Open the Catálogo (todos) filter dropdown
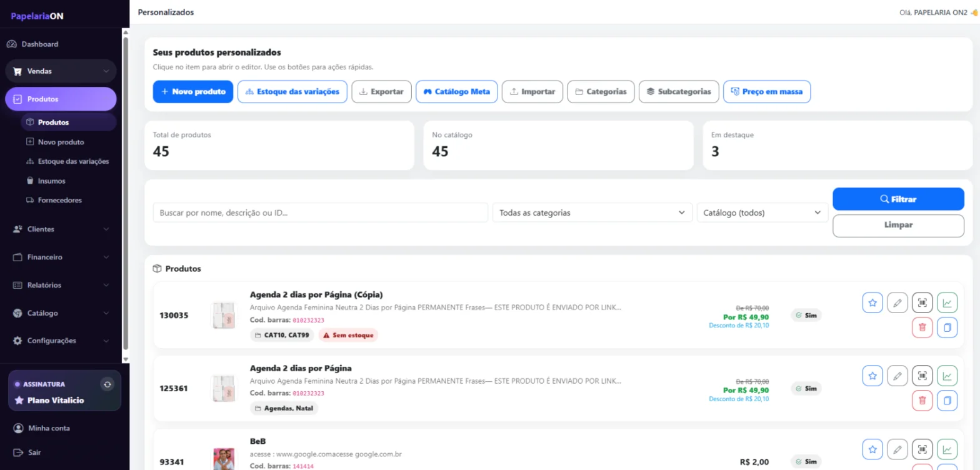The width and height of the screenshot is (980, 470). coord(762,212)
